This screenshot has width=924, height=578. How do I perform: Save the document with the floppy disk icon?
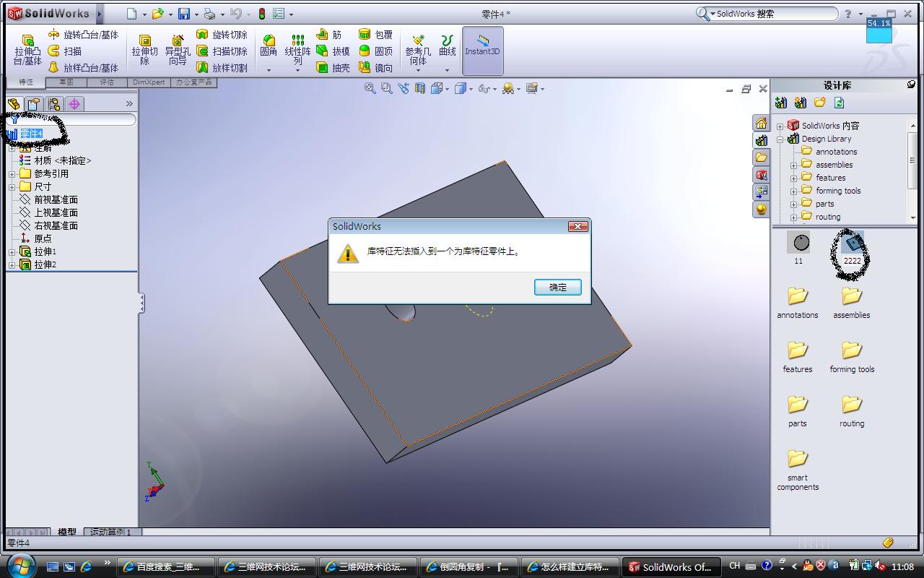(x=184, y=14)
